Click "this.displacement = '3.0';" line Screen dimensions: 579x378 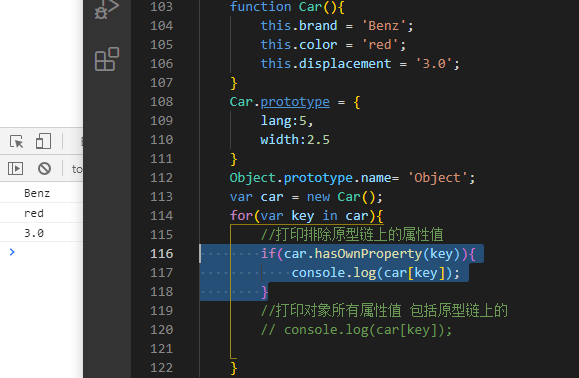[360, 64]
